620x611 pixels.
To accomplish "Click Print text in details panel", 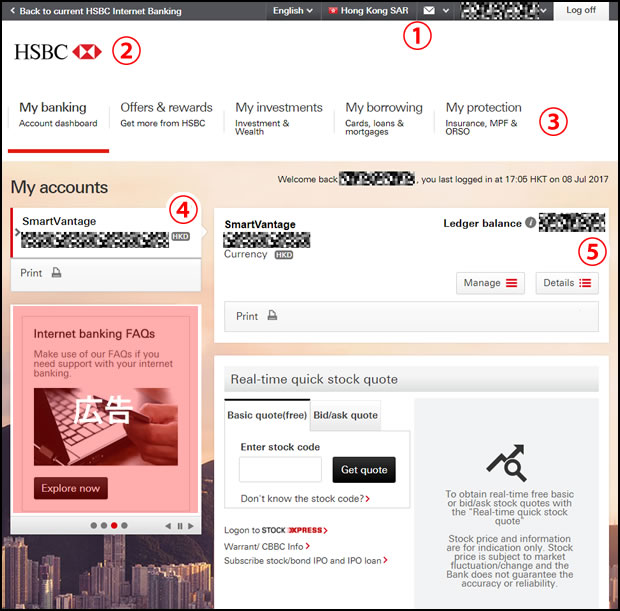I will coord(247,316).
